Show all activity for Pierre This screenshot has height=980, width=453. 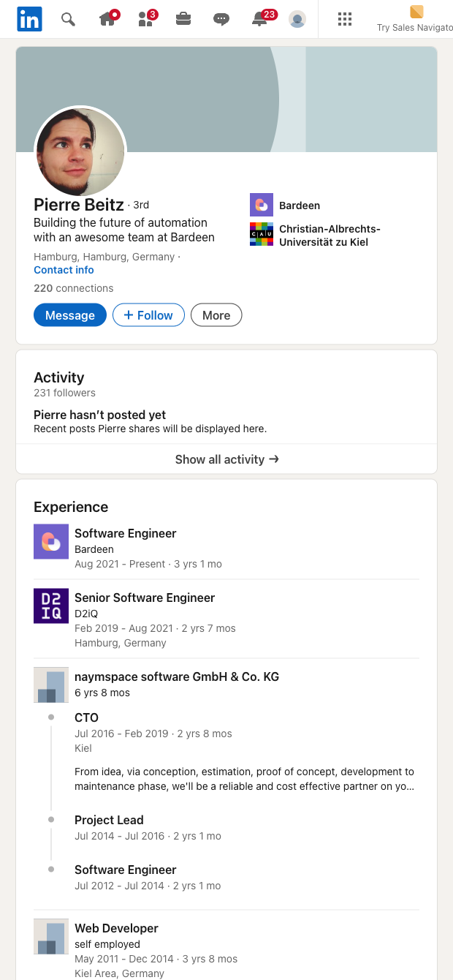coord(226,459)
